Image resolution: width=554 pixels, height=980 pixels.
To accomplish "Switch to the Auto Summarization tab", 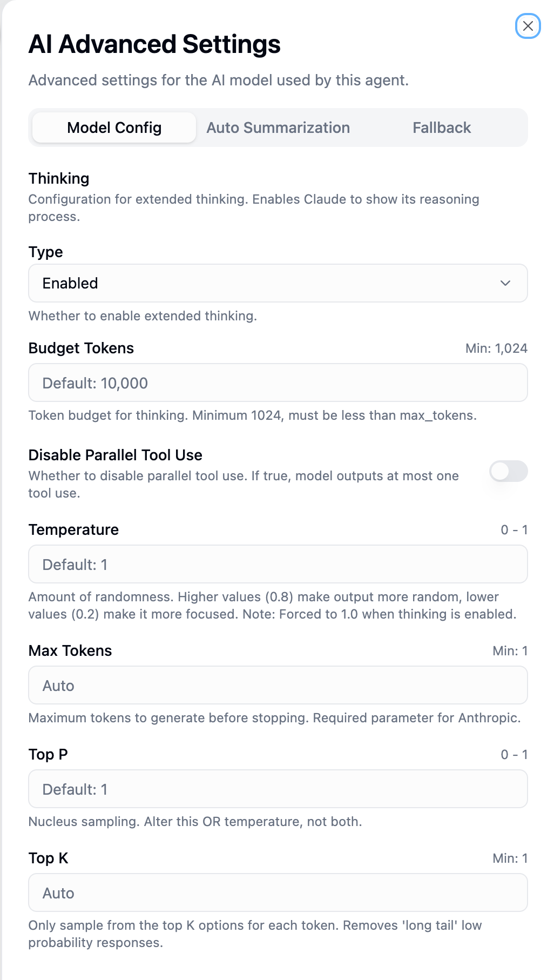I will pos(278,127).
